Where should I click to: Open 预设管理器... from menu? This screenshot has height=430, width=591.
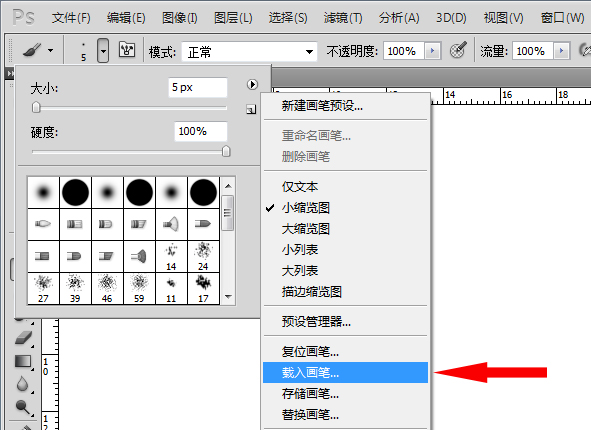[x=346, y=321]
